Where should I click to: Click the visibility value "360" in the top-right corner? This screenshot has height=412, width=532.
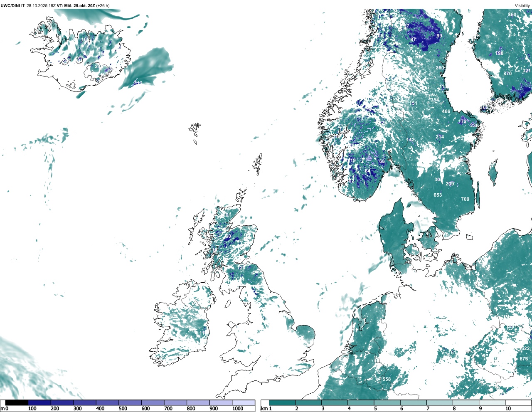[x=512, y=15]
